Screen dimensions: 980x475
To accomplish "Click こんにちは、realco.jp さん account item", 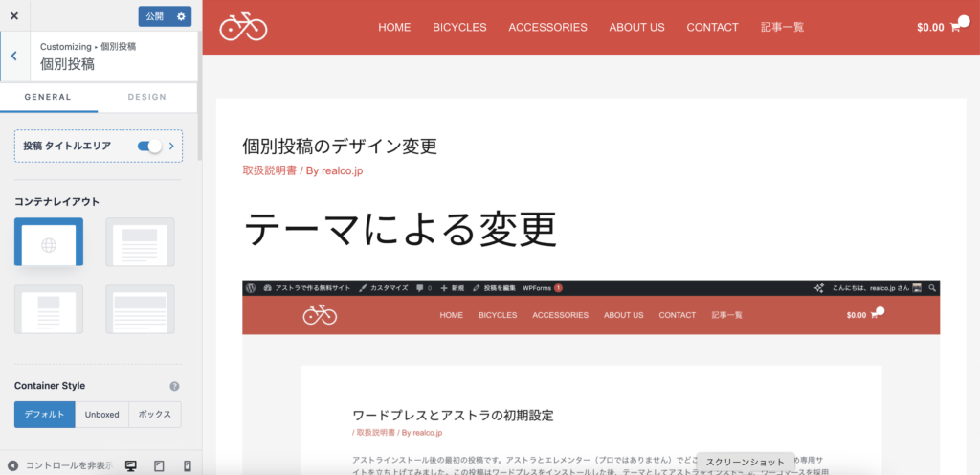I will pos(877,288).
